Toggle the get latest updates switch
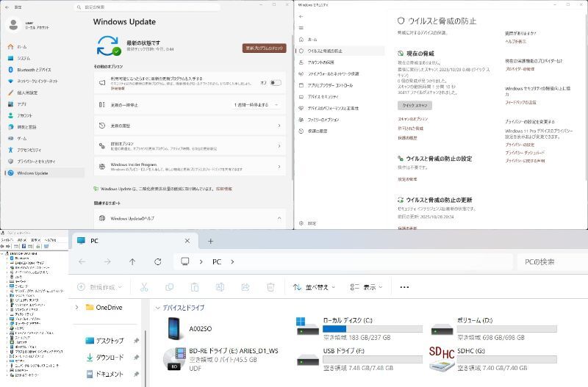Viewport: 588px width, 387px height. pos(275,83)
